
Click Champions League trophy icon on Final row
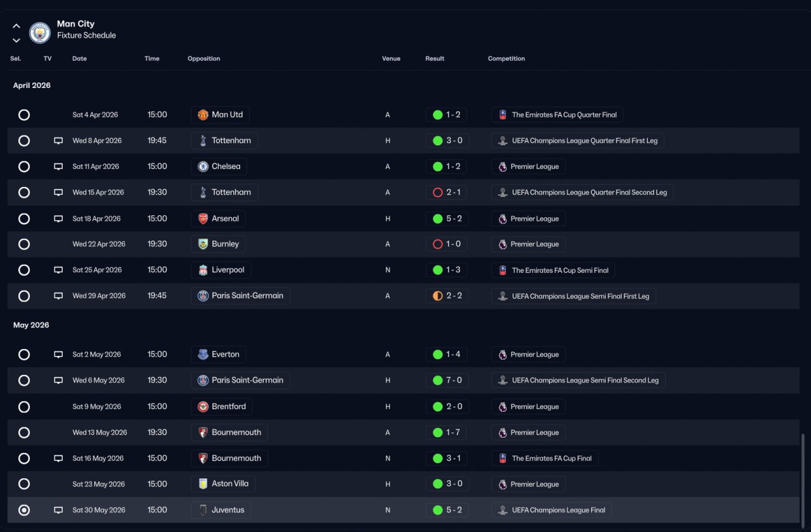point(502,510)
